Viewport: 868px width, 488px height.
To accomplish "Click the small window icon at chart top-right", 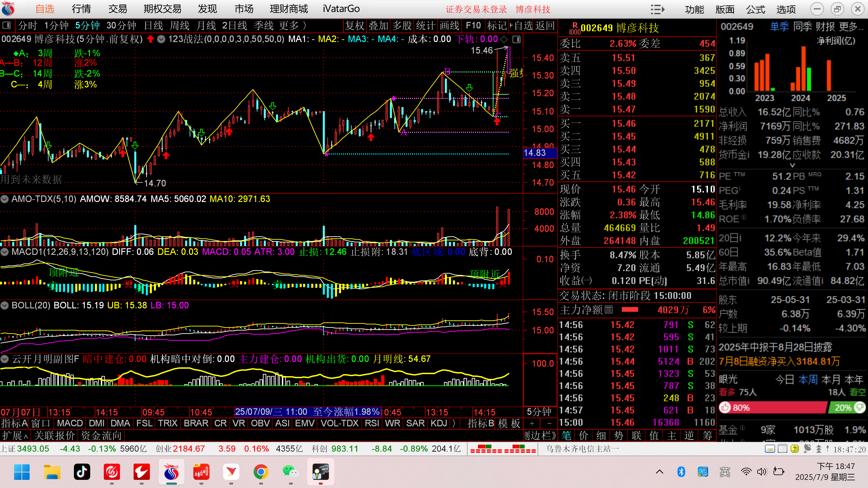I will (x=517, y=39).
